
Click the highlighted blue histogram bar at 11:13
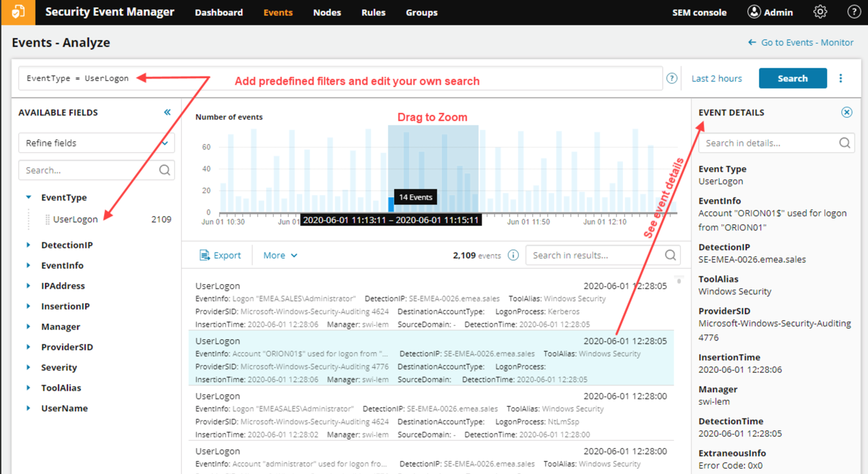click(391, 204)
